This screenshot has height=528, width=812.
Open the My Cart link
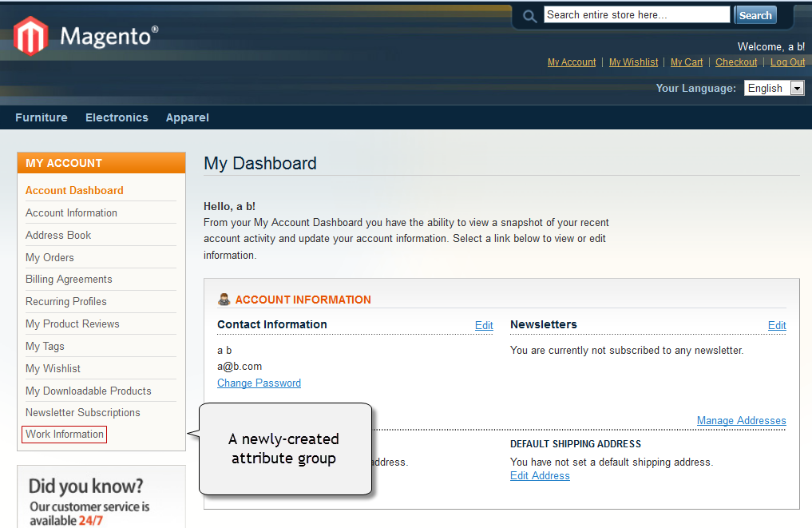[687, 62]
